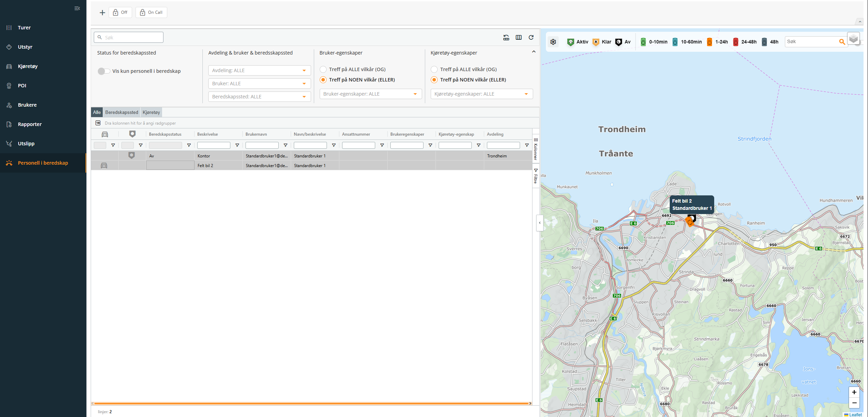Select Bruker-egenskaper Treff på NOEN vilkår radio
The width and height of the screenshot is (868, 417).
[323, 80]
